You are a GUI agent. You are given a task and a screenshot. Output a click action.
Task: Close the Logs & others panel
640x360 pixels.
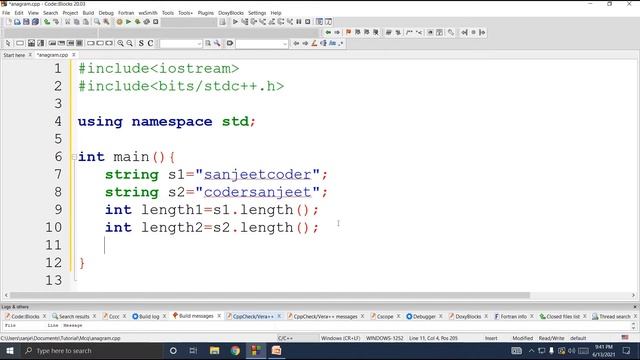[x=635, y=307]
